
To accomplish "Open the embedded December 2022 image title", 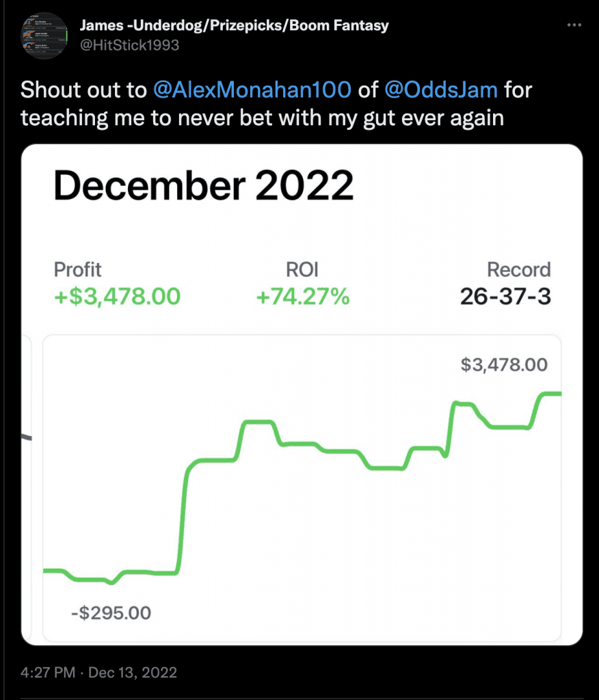I will [204, 185].
